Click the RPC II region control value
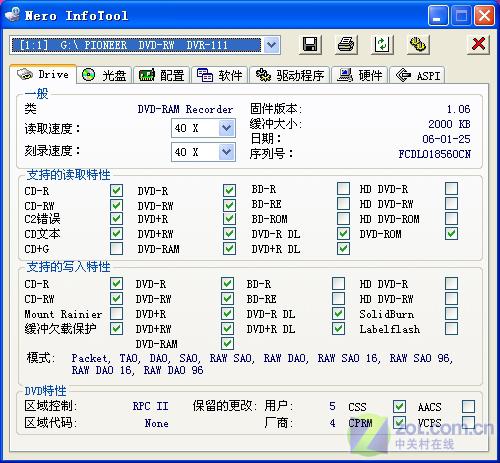The image size is (500, 463). point(150,406)
